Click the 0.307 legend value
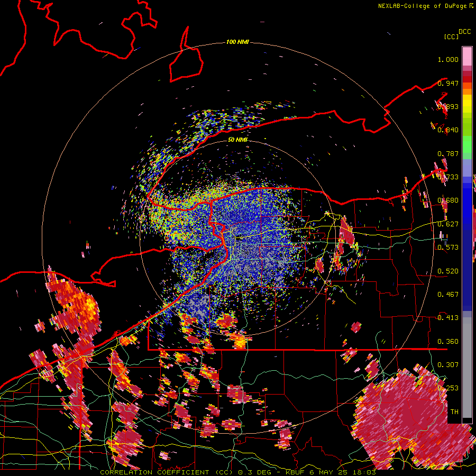Screen dimensions: 476x476 click(448, 364)
